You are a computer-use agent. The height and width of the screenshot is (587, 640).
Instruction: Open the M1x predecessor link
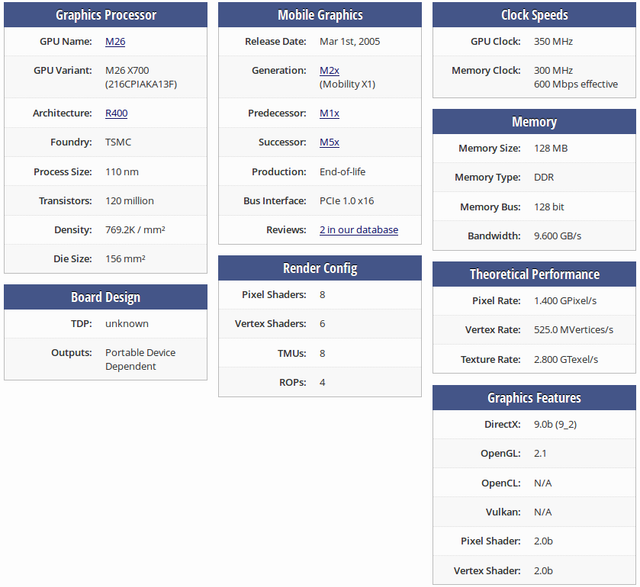point(329,113)
